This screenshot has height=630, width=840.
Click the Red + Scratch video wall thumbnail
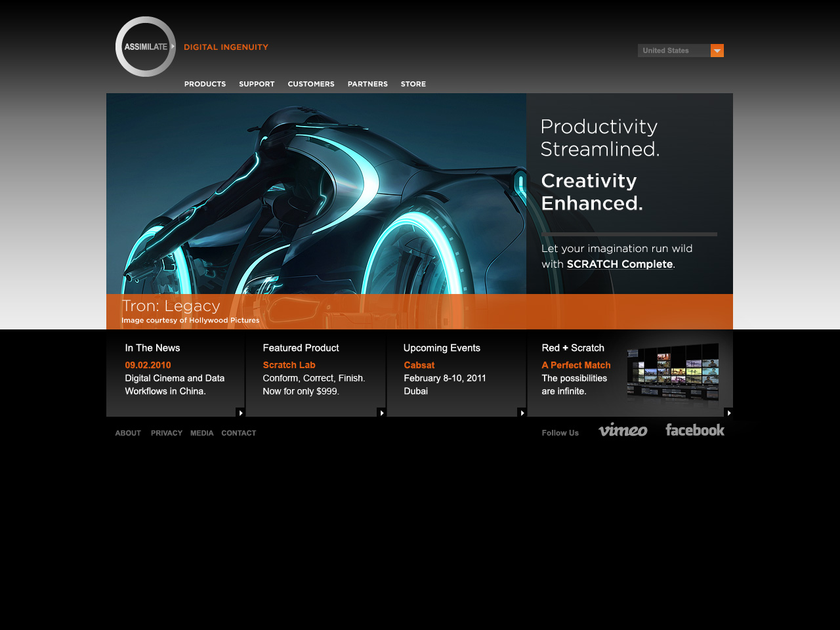[673, 372]
